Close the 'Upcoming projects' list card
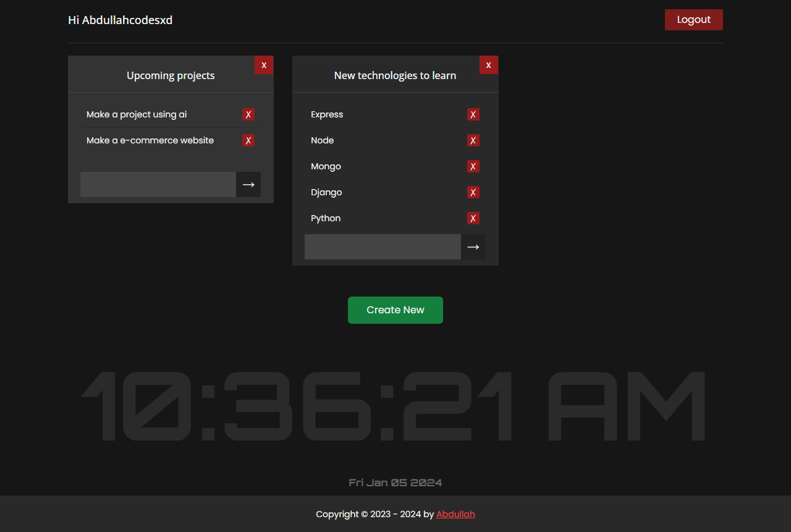 click(x=264, y=65)
